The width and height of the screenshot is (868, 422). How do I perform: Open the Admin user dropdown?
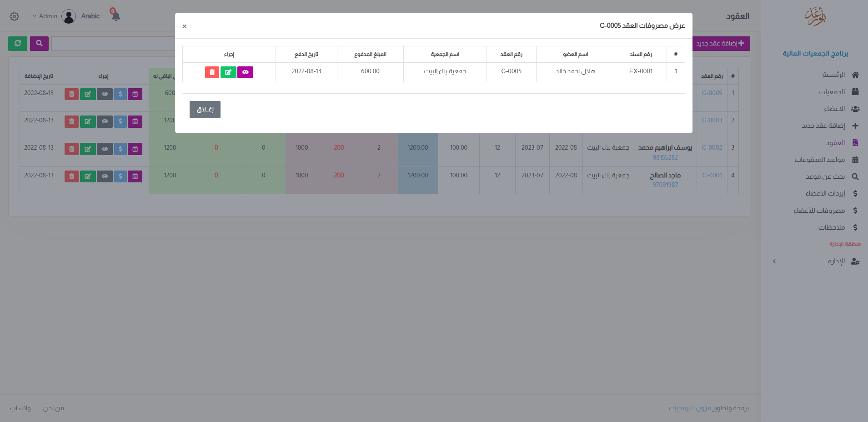point(45,16)
